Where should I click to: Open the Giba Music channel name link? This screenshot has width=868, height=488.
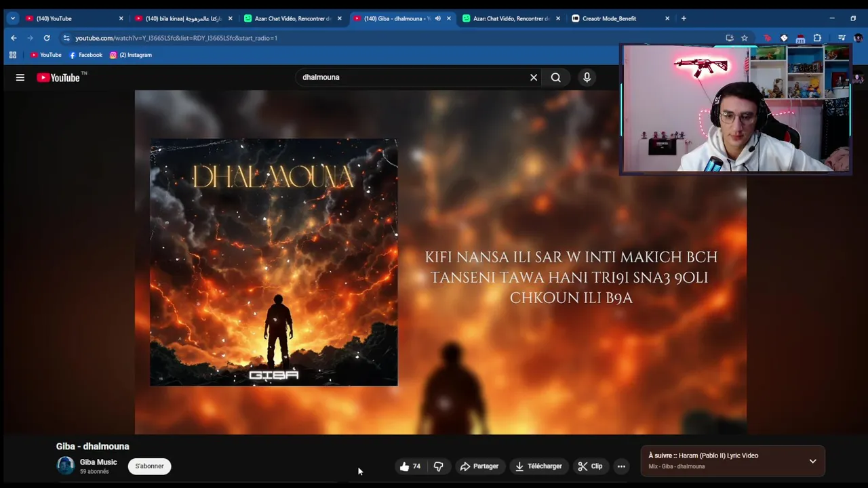pos(98,462)
